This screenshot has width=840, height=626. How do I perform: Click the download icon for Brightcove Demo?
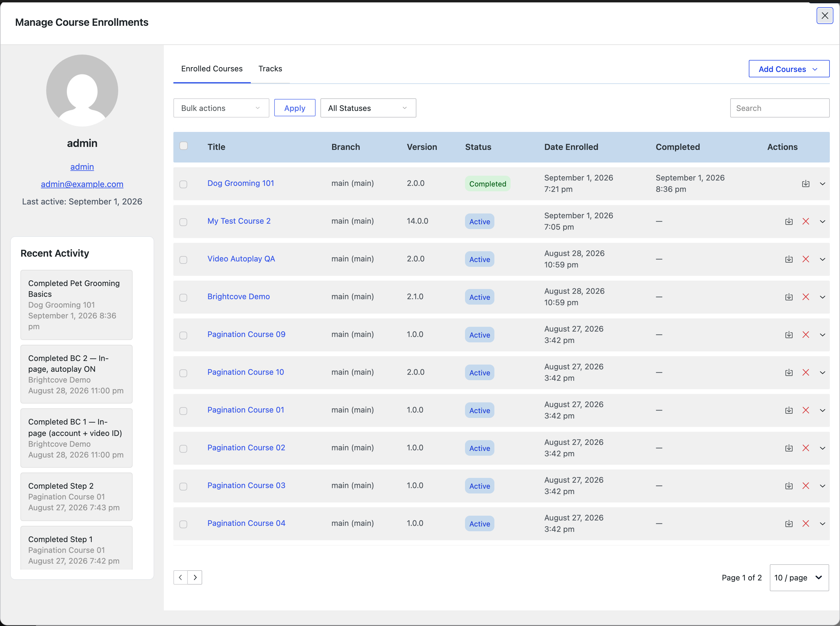click(x=789, y=297)
